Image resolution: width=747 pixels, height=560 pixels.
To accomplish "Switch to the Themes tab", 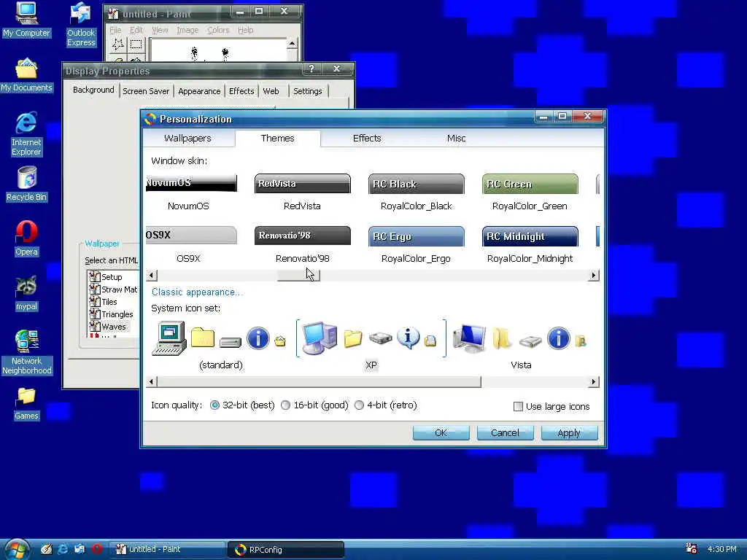I will (x=278, y=138).
